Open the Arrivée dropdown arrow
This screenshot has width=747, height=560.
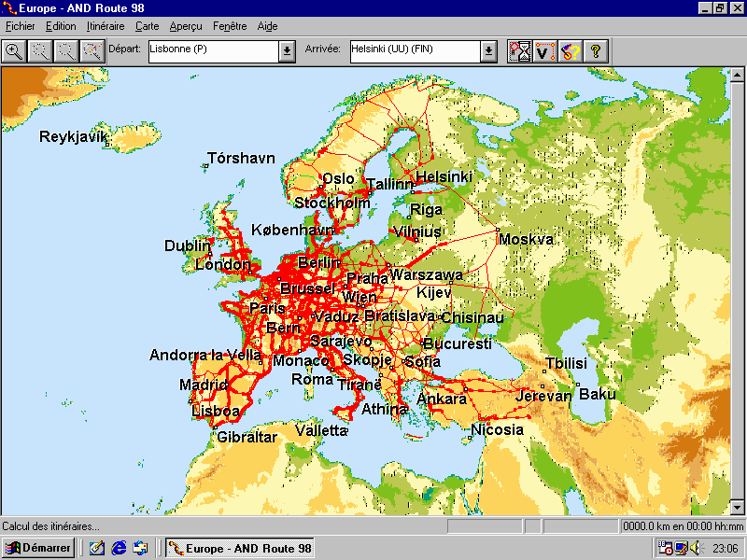(488, 51)
